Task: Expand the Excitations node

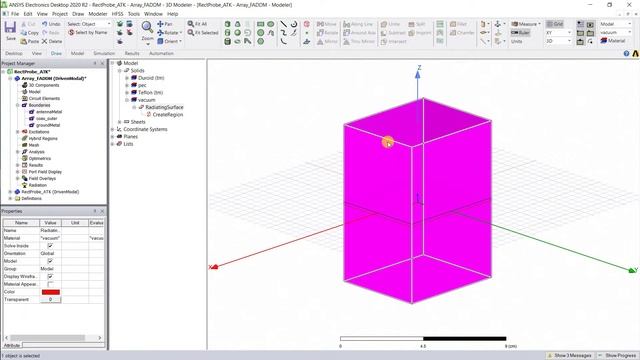Action: (x=18, y=132)
